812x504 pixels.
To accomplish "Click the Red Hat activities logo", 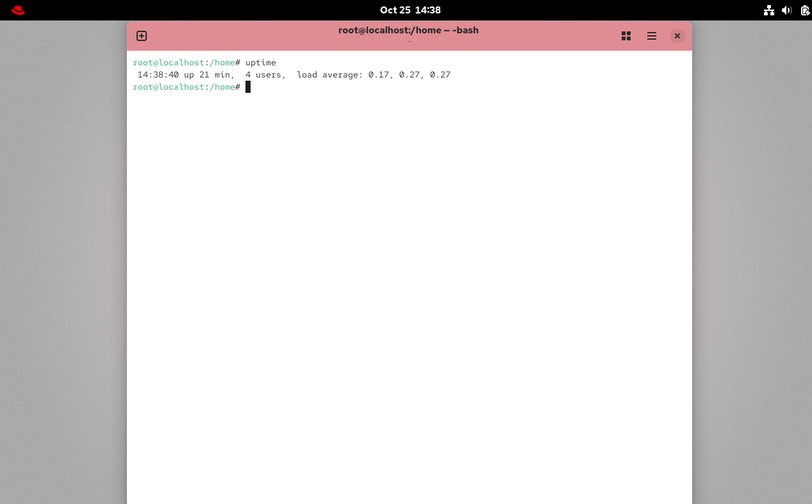I will click(17, 10).
